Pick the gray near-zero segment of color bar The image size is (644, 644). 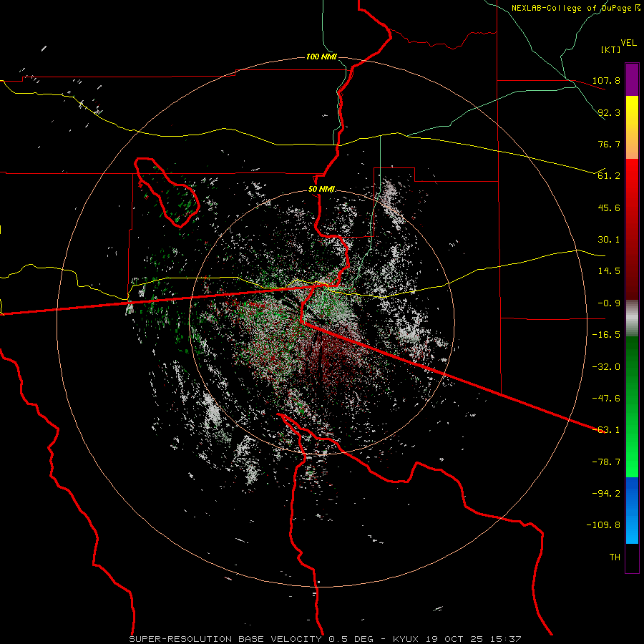[x=632, y=318]
